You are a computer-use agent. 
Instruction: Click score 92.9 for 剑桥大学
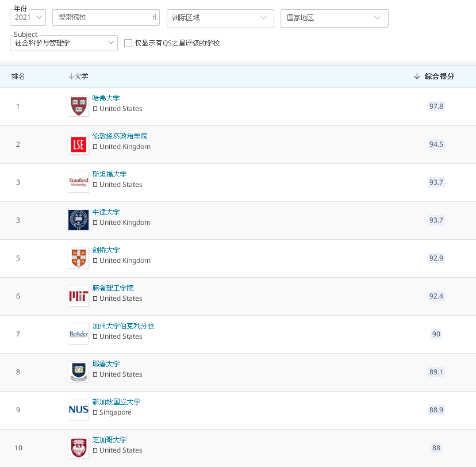436,258
